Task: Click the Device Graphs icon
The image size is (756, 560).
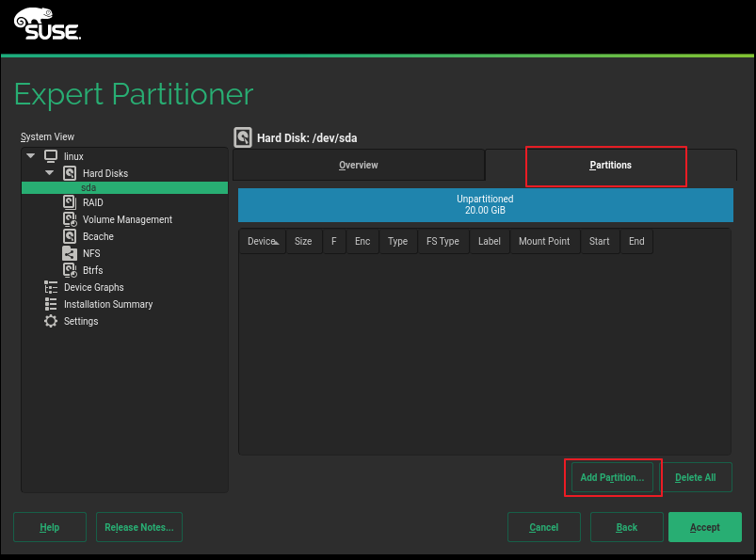Action: (x=51, y=287)
